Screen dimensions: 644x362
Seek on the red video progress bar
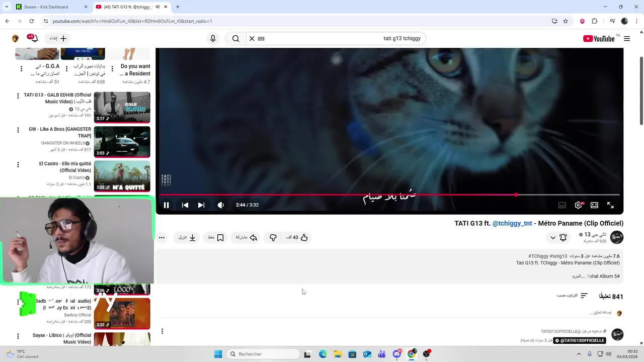389,195
